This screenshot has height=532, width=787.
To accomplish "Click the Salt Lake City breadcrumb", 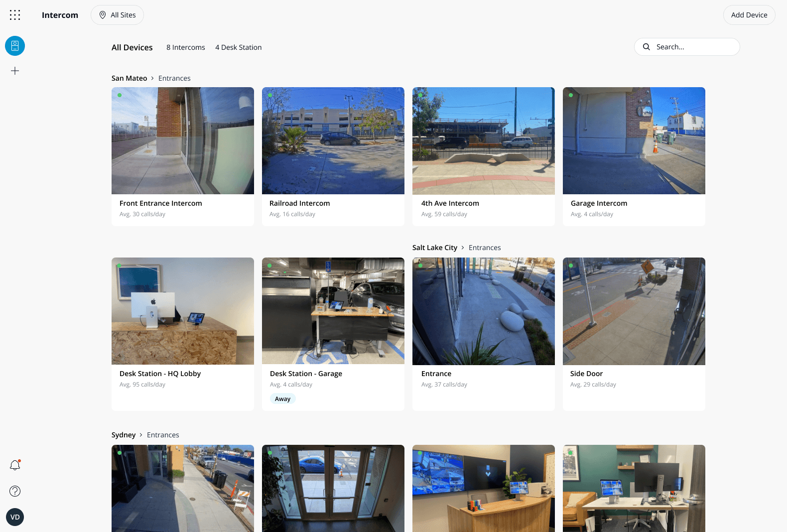I will (435, 248).
